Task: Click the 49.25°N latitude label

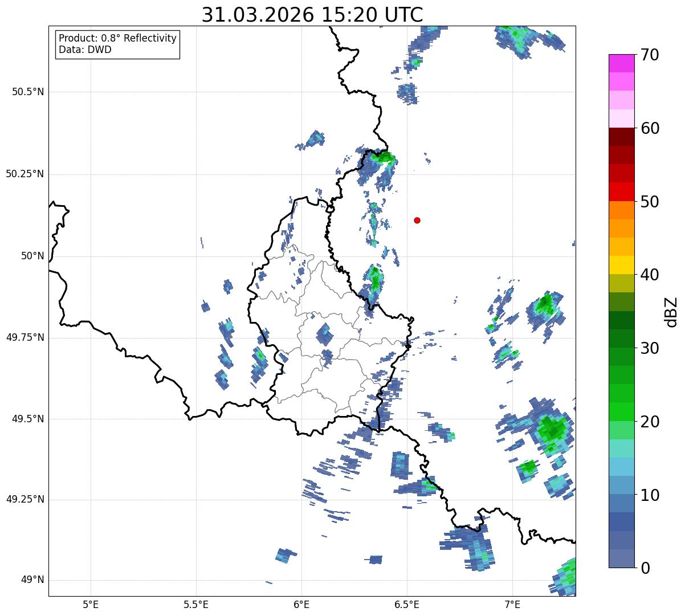Action: [25, 499]
